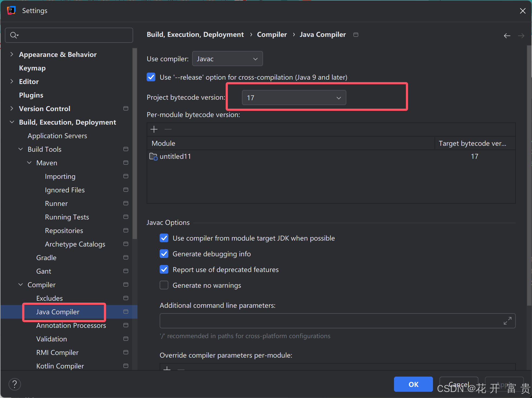The image size is (532, 398).
Task: Collapse the Maven tree node
Action: click(x=29, y=163)
